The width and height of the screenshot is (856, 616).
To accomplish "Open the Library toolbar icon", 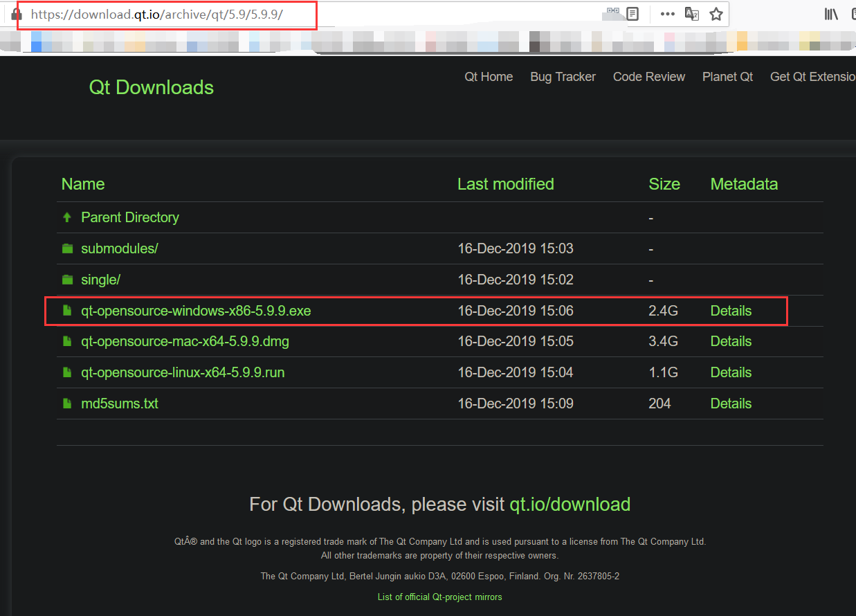I will (x=830, y=13).
